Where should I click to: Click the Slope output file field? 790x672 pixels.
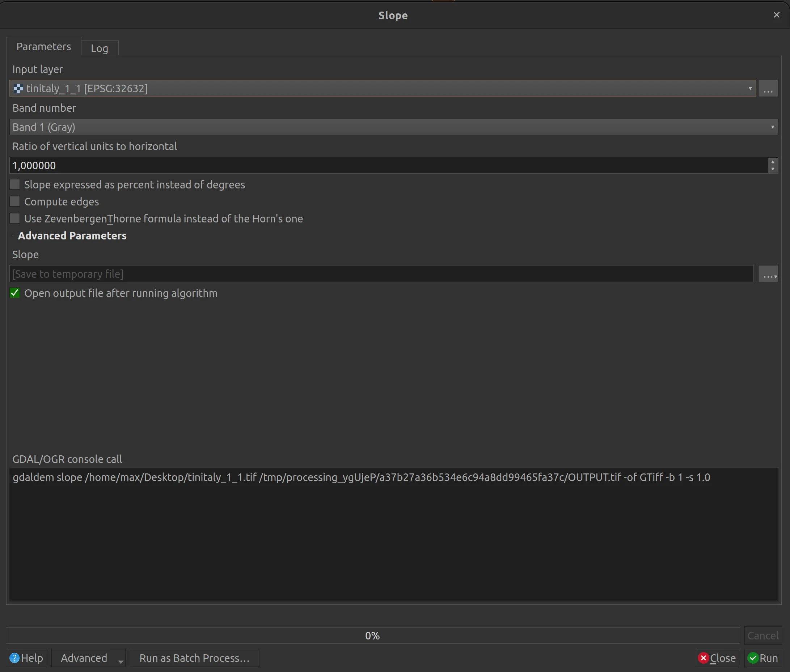pyautogui.click(x=381, y=274)
